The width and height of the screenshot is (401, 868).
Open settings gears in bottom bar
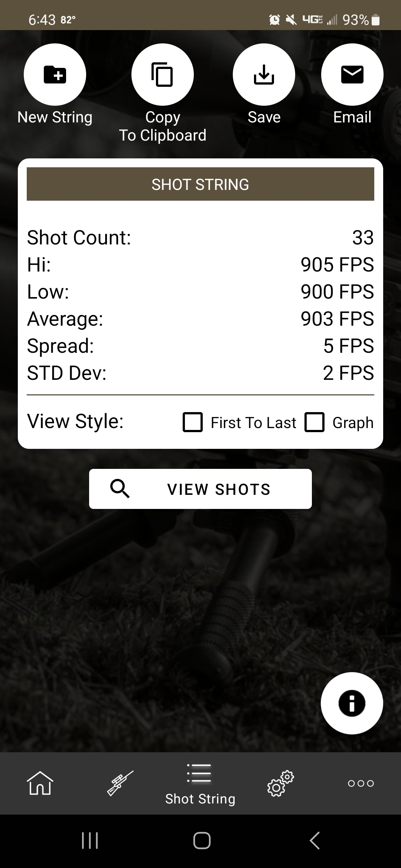tap(281, 783)
